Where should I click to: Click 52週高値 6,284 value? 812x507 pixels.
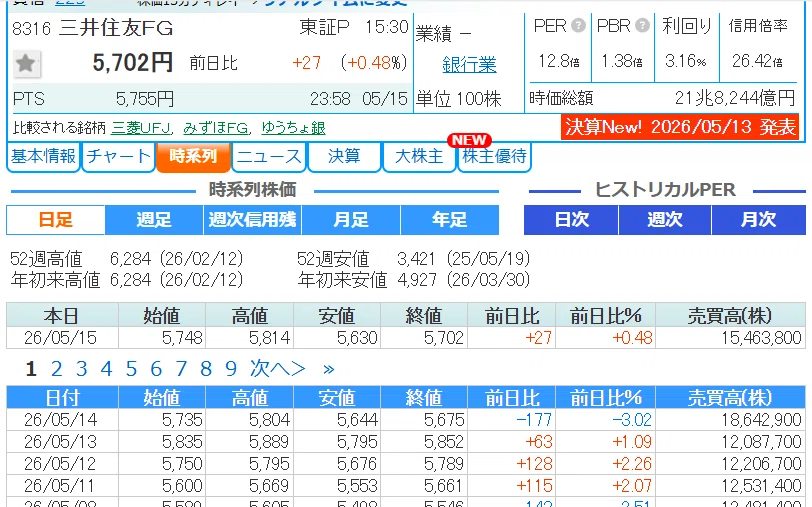click(x=130, y=258)
